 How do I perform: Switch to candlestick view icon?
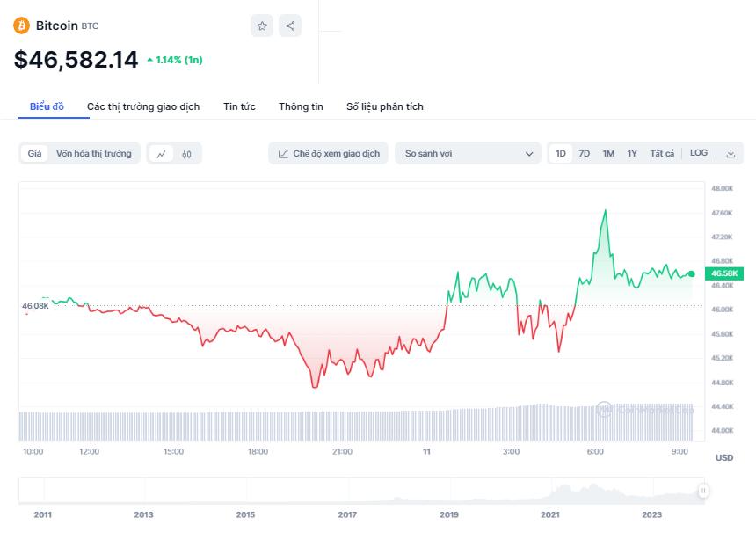187,153
